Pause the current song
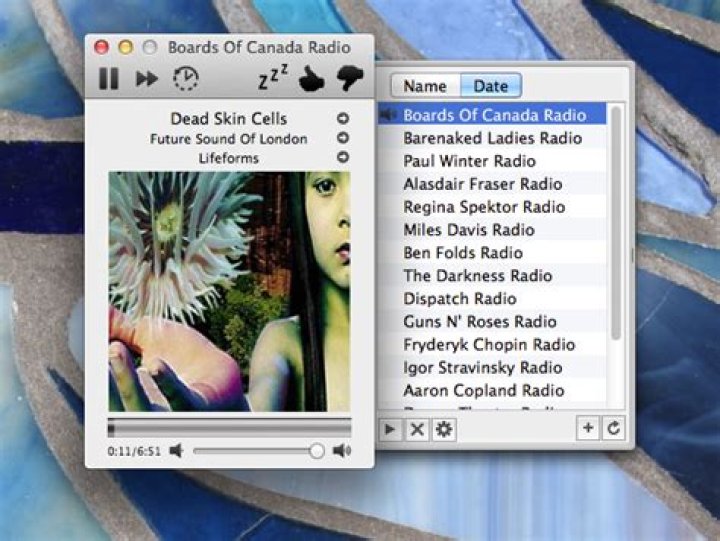The height and width of the screenshot is (541, 720). tap(109, 79)
